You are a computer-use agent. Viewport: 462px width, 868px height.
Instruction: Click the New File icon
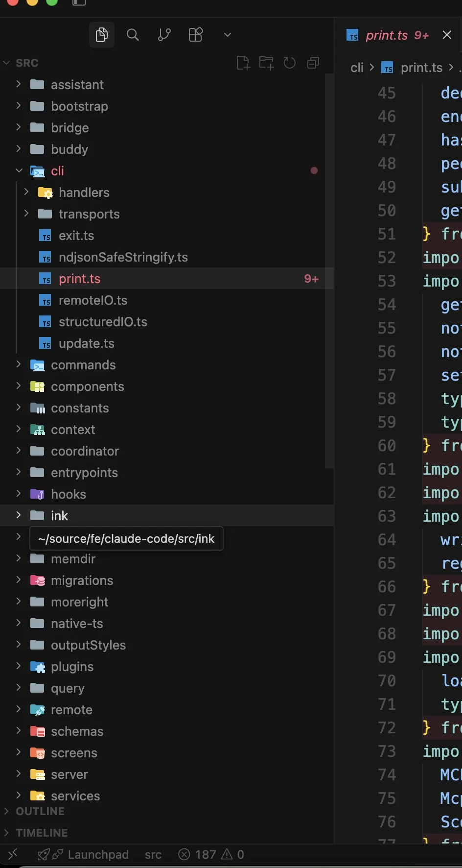point(243,63)
